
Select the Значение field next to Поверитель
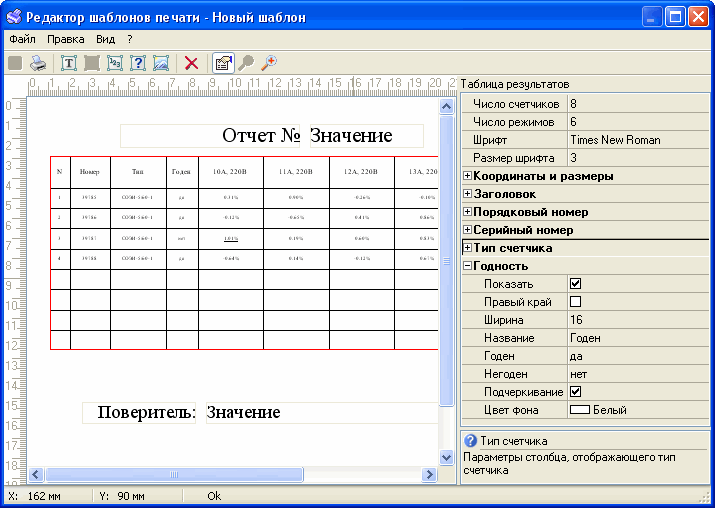322,413
